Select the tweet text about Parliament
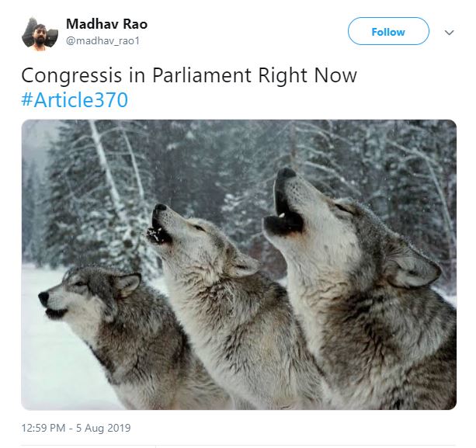 [x=189, y=75]
